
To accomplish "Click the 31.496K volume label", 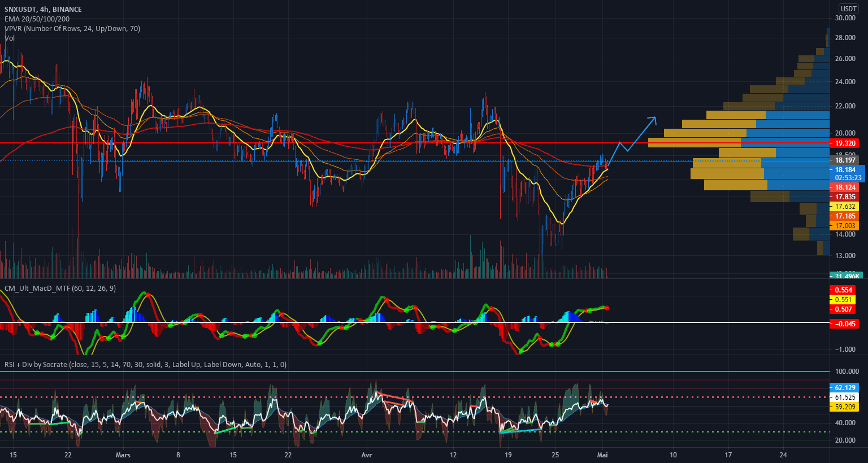I will click(845, 275).
